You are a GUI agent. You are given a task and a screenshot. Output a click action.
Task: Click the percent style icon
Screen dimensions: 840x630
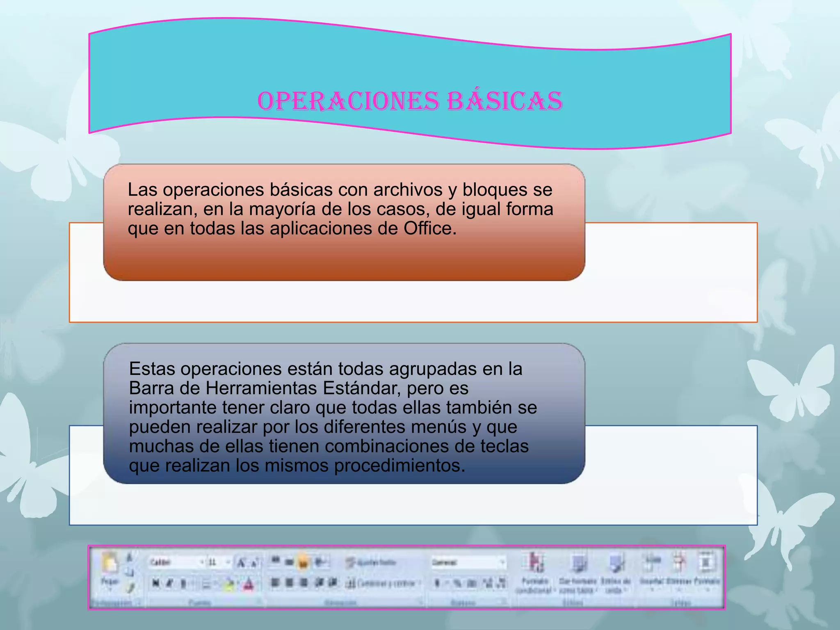coord(458,583)
